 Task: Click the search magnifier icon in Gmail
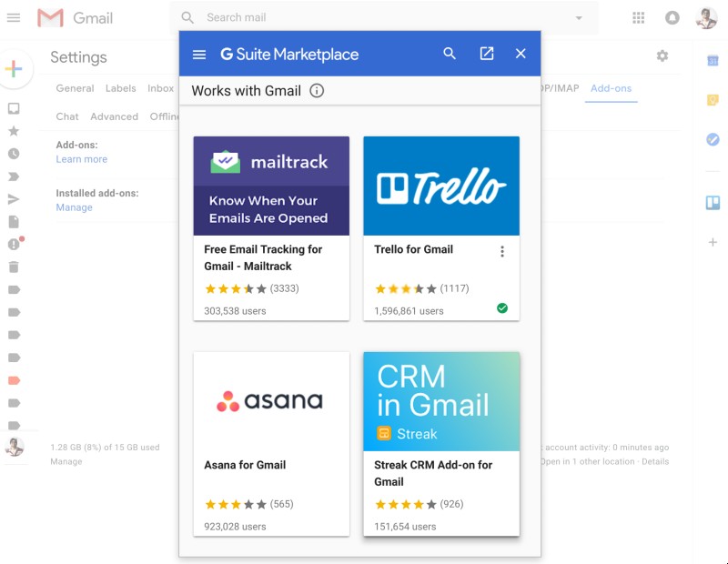pyautogui.click(x=187, y=17)
